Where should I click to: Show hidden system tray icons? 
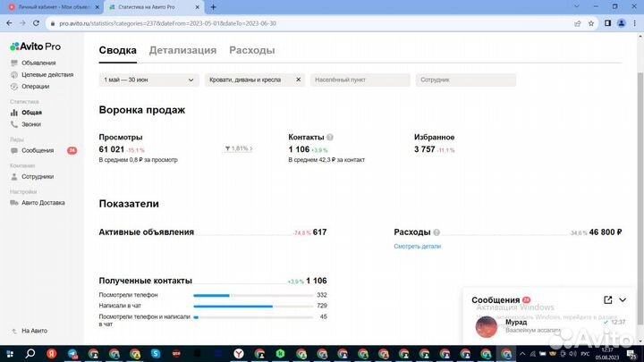(x=522, y=354)
